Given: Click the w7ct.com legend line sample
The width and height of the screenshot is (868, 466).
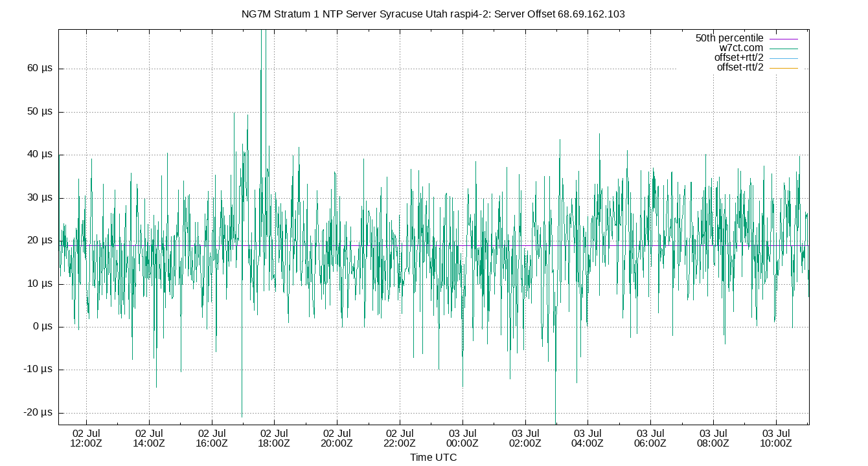Looking at the screenshot, I should (x=783, y=49).
